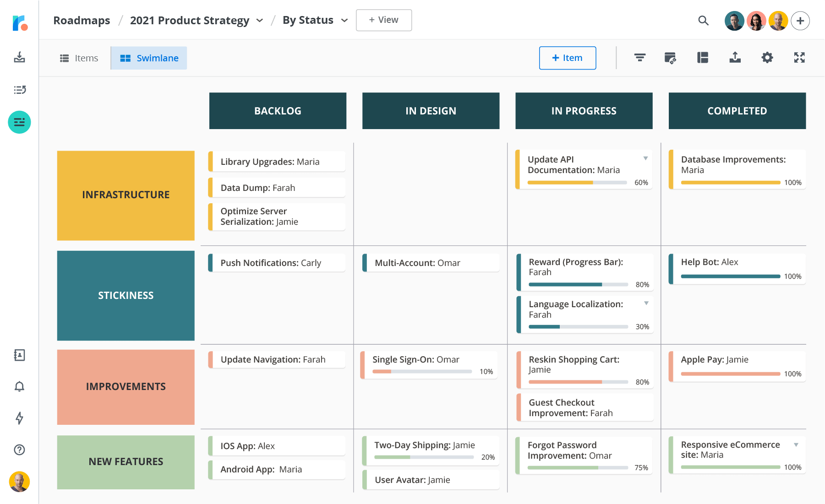Open Android App: Maria card
This screenshot has height=504, width=825.
click(277, 469)
